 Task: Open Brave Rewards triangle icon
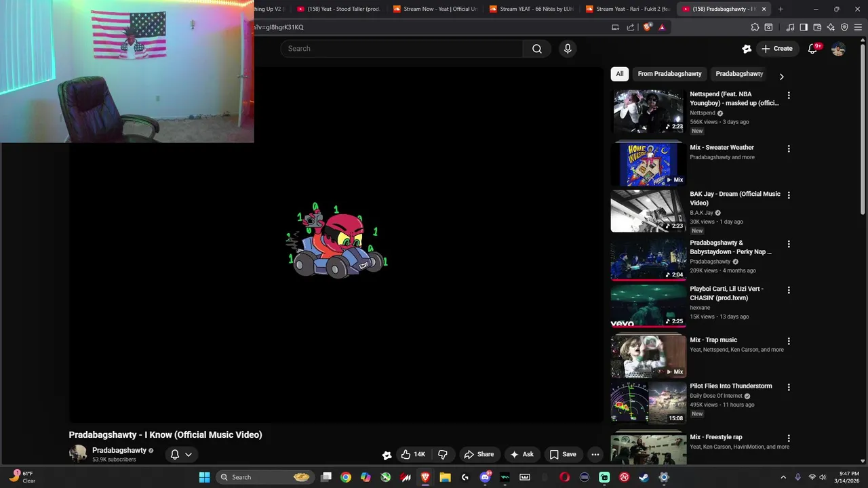tap(662, 27)
